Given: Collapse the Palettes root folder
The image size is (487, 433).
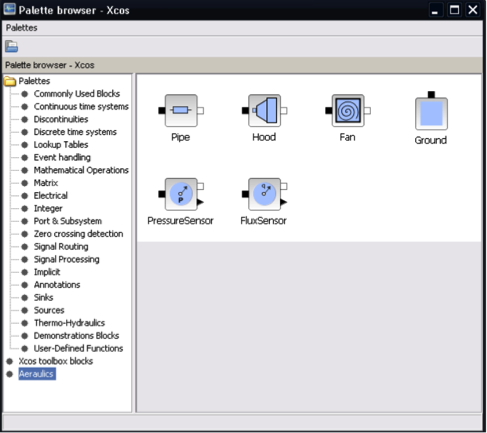Looking at the screenshot, I should click(x=10, y=81).
